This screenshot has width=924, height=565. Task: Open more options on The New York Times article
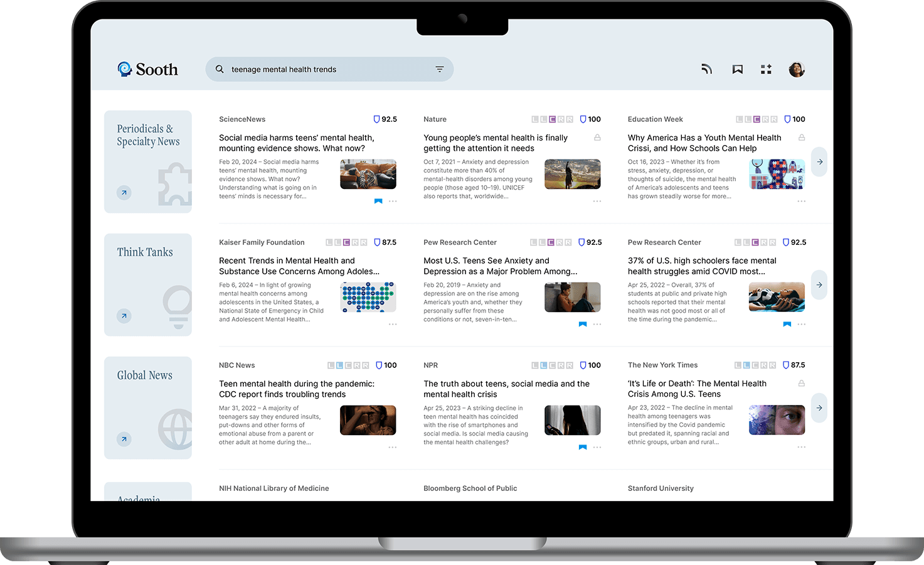[x=802, y=447]
